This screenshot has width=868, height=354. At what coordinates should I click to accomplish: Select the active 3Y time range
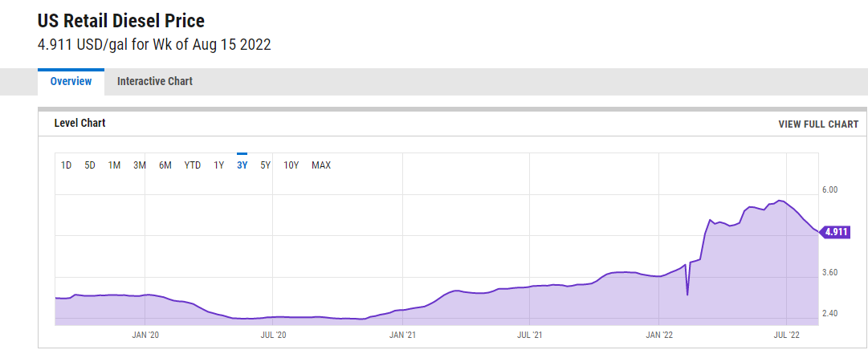[242, 165]
